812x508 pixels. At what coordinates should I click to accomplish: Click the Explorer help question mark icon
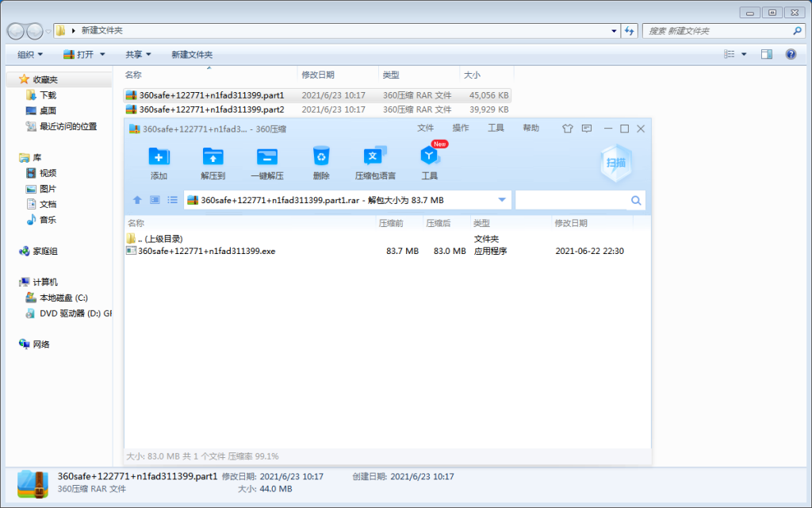point(791,54)
